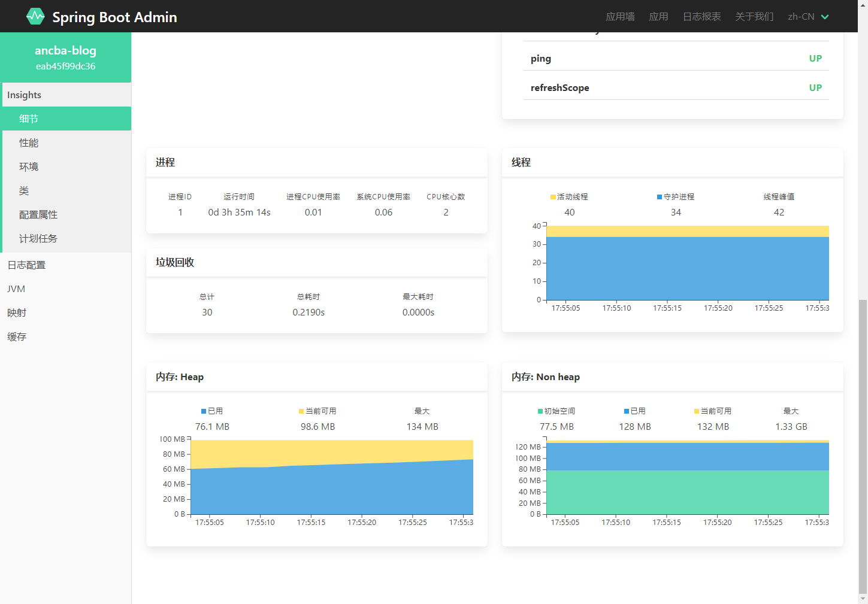Image resolution: width=868 pixels, height=604 pixels.
Task: Click the 线程 card title
Action: pos(521,162)
